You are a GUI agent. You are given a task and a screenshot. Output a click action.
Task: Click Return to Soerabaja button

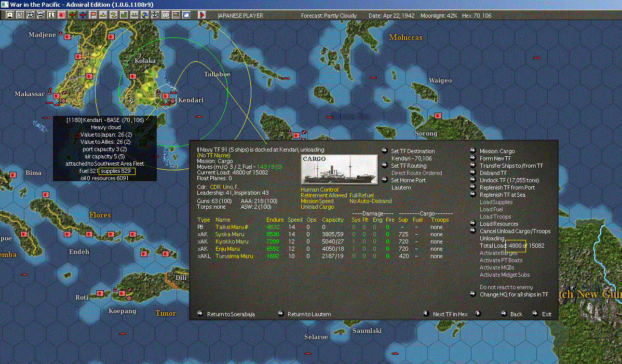[x=231, y=314]
